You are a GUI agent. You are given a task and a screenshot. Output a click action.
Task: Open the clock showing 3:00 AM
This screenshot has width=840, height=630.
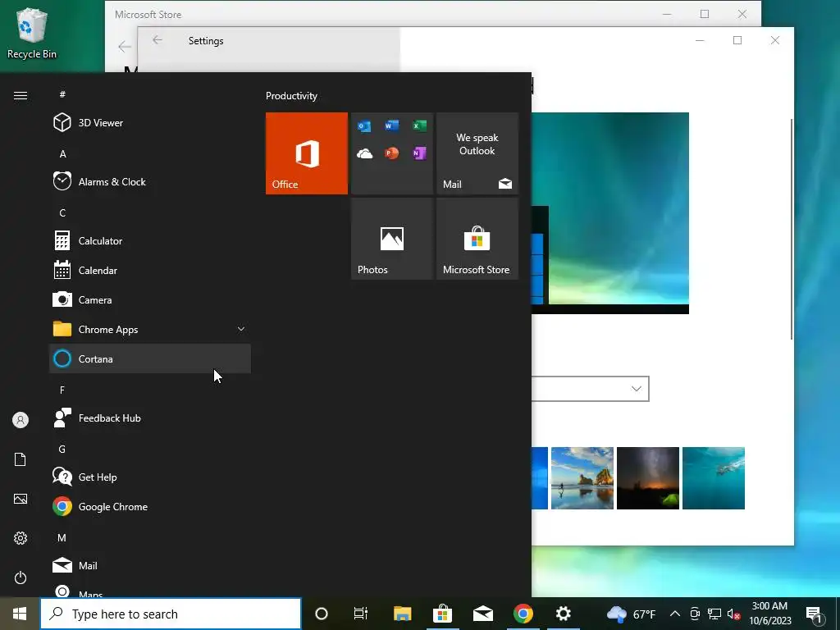coord(769,614)
